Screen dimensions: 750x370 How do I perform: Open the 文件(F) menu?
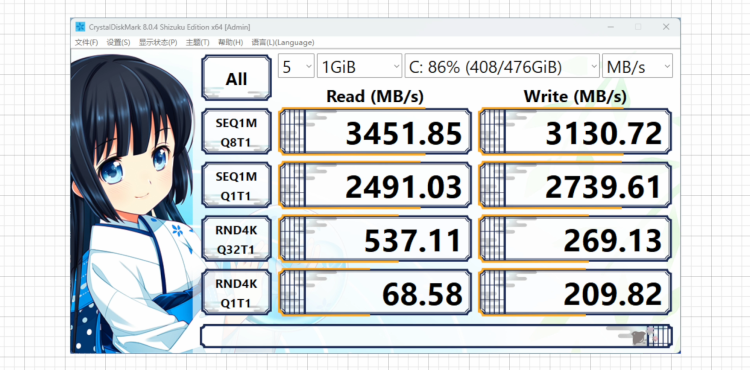86,43
